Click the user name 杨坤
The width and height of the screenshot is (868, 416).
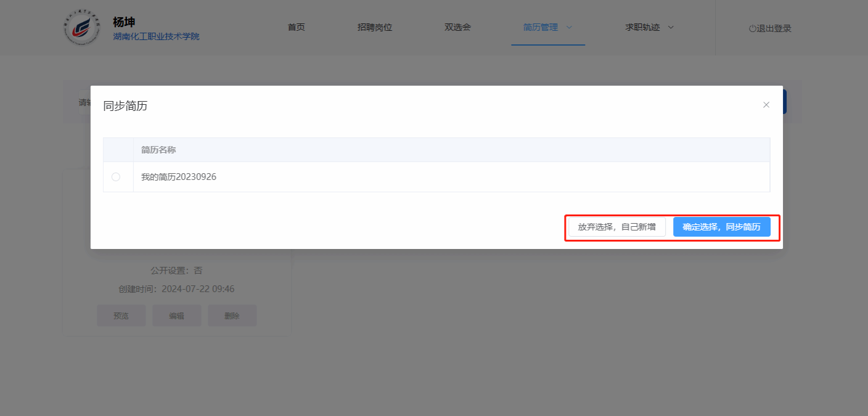(124, 22)
